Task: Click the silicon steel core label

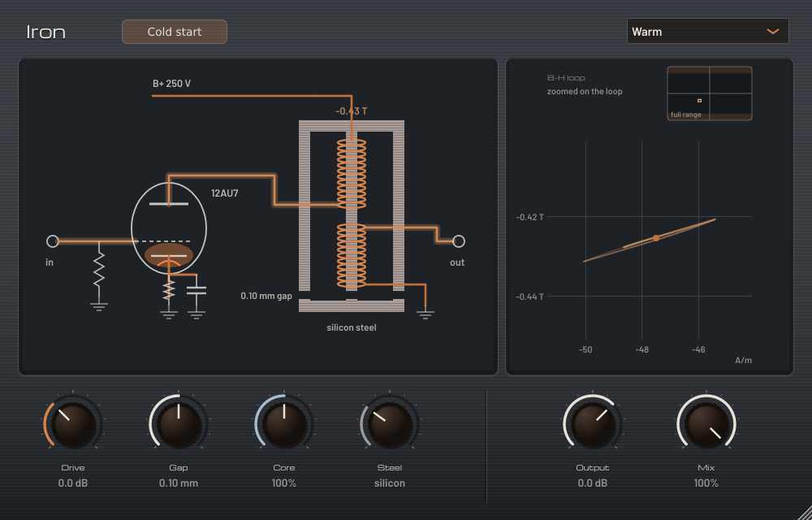Action: click(352, 327)
